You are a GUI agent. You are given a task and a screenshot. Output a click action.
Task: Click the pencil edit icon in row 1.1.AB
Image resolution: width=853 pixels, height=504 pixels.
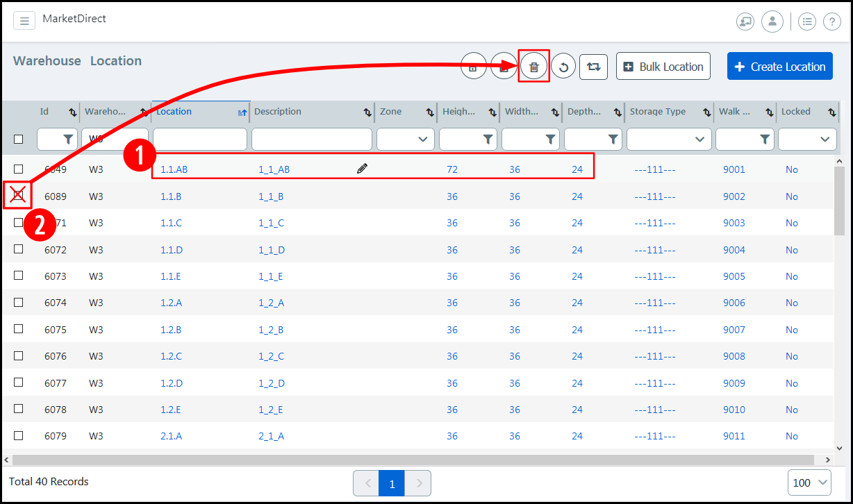click(362, 168)
